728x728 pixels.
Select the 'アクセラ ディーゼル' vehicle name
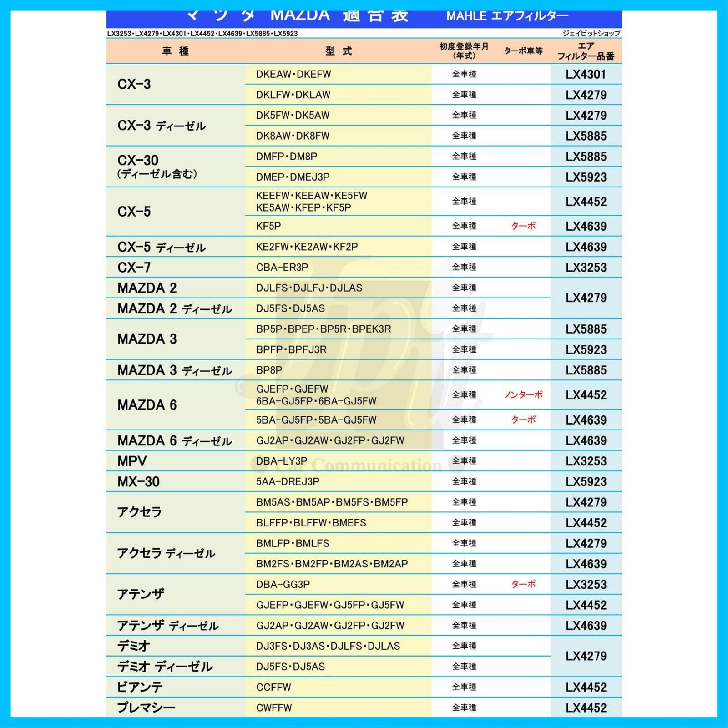pos(166,553)
